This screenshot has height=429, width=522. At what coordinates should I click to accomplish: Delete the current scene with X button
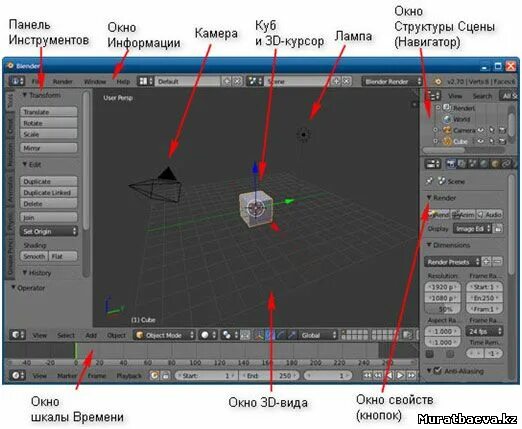(x=347, y=81)
